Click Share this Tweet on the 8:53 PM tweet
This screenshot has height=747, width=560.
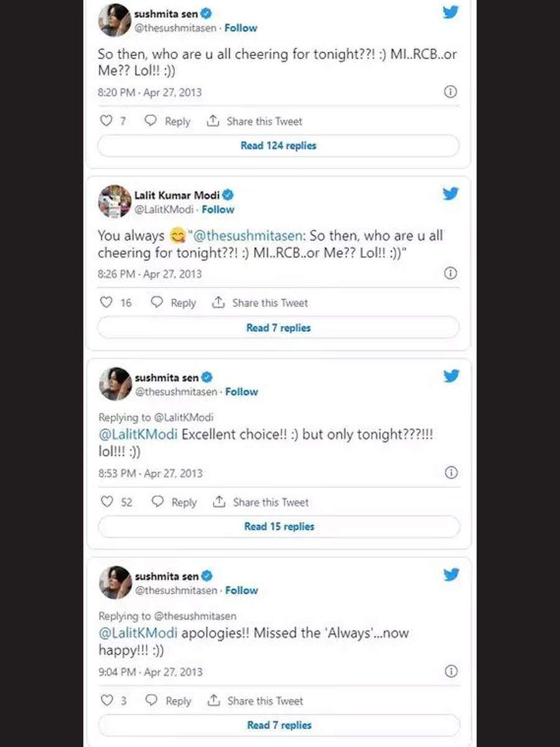[261, 502]
